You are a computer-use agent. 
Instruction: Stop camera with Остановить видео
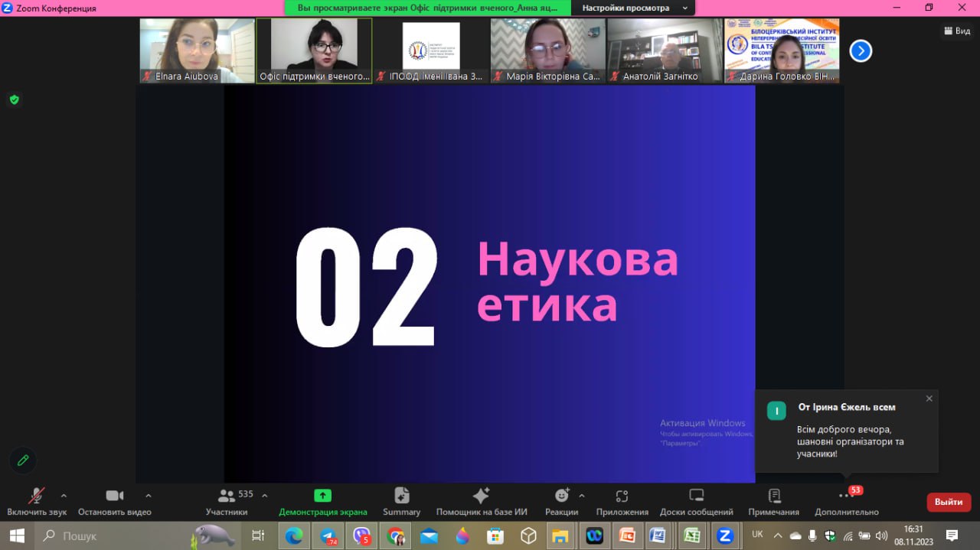click(114, 501)
